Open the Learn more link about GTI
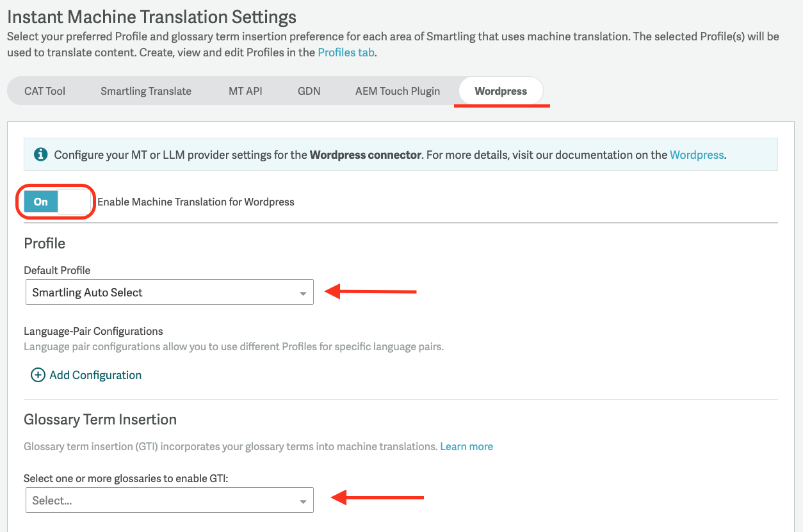This screenshot has width=803, height=532. tap(467, 446)
